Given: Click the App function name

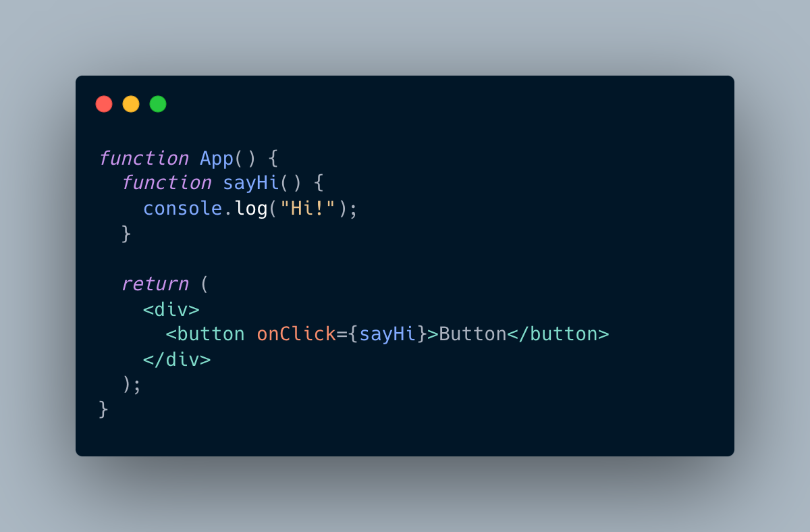Looking at the screenshot, I should click(x=217, y=159).
